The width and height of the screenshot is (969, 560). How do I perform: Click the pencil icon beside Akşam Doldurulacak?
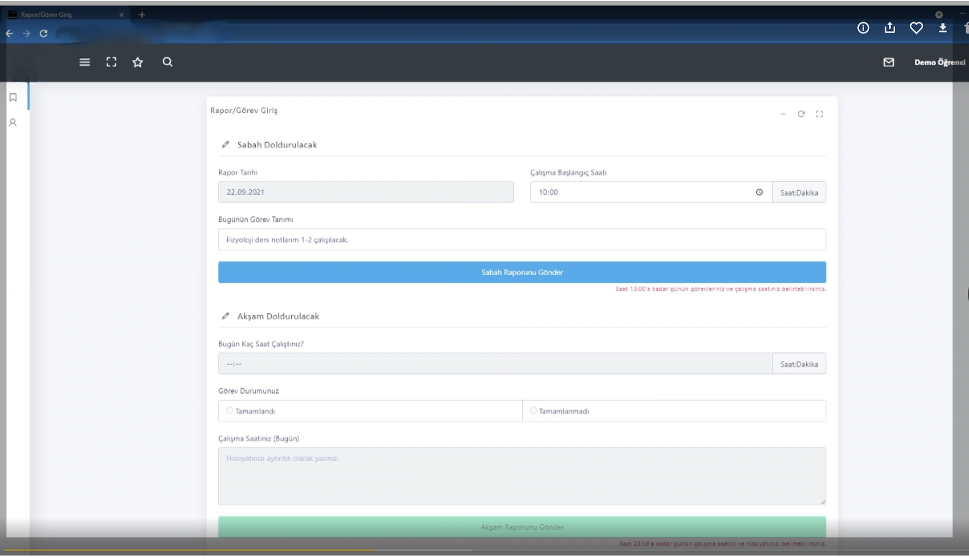(226, 316)
